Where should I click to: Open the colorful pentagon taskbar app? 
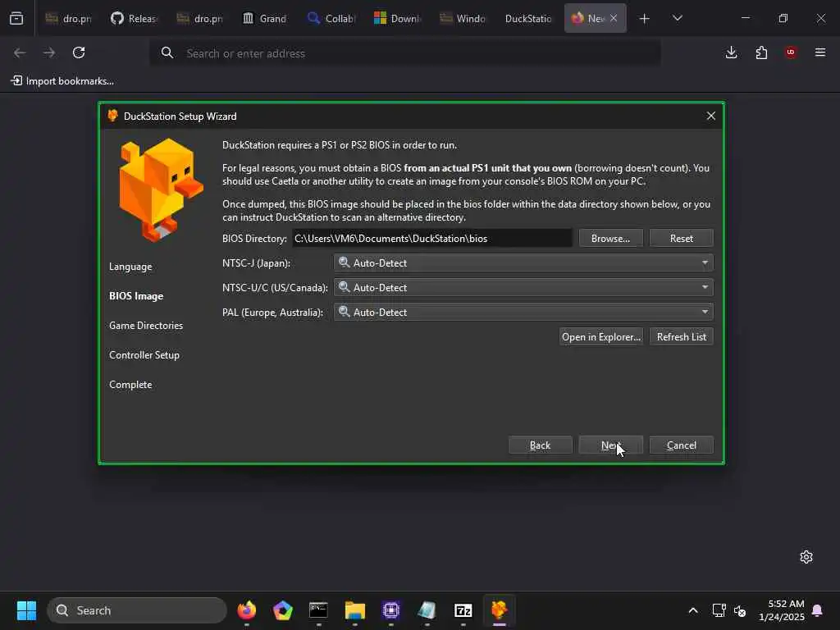coord(282,610)
